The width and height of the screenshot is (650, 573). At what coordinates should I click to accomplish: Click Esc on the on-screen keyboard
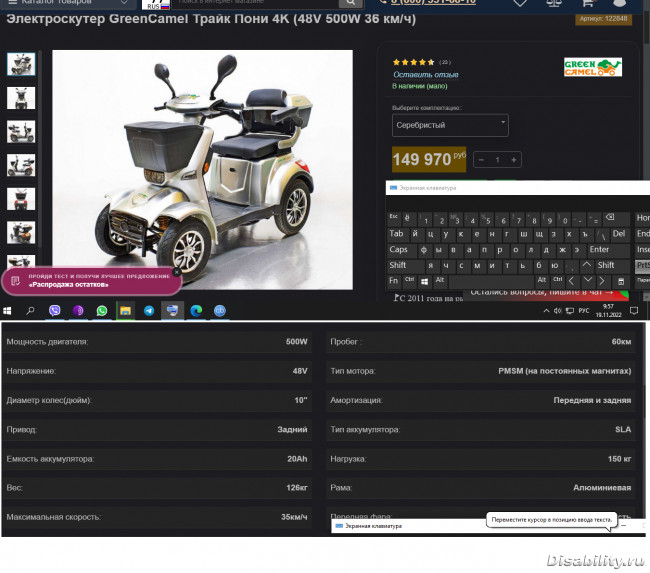[x=393, y=218]
